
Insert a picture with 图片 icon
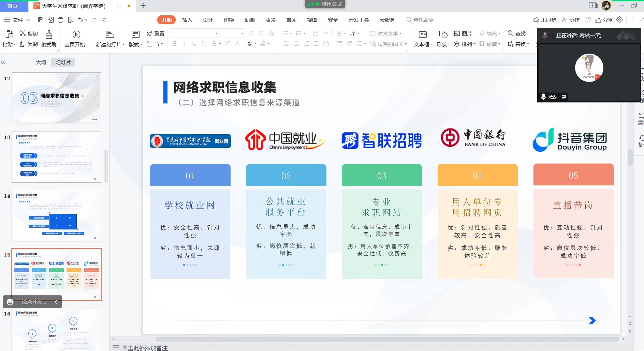point(457,33)
